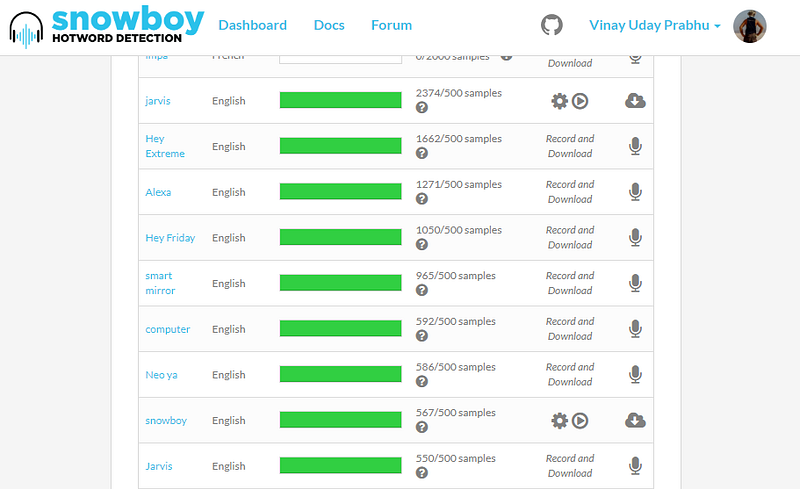
Task: Click Record and Download for Hey Friday
Action: pyautogui.click(x=570, y=237)
